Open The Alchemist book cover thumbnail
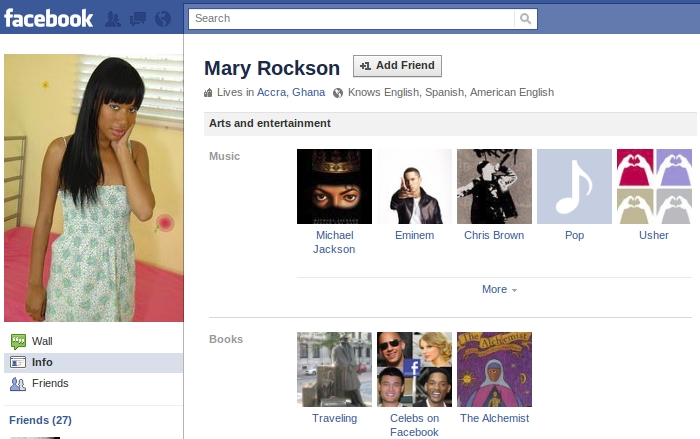 click(494, 369)
